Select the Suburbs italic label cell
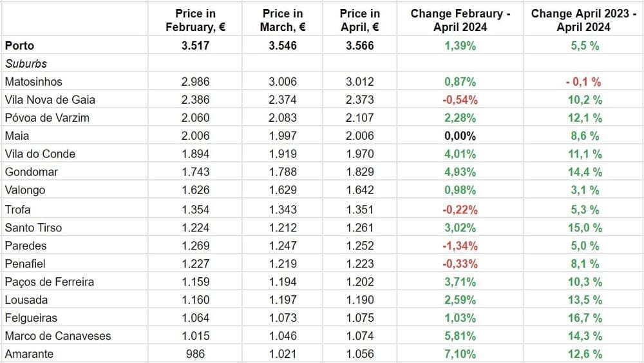The image size is (644, 363). [x=26, y=64]
